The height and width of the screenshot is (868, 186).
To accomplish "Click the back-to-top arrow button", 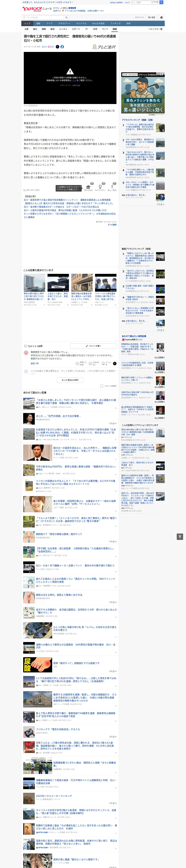I will [x=180, y=536].
